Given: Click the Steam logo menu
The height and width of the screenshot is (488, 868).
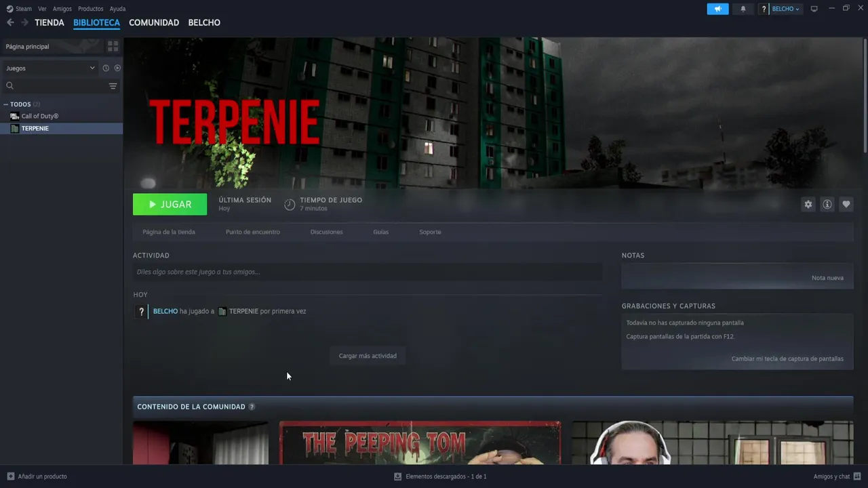Looking at the screenshot, I should tap(19, 9).
